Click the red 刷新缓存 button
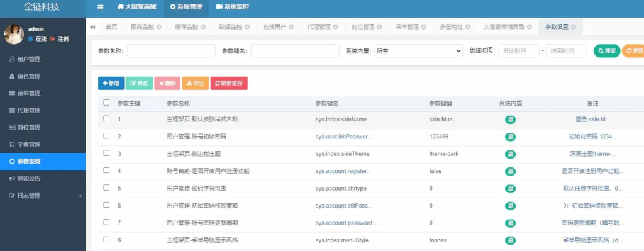Viewport: 644px width, 251px height. tap(229, 83)
